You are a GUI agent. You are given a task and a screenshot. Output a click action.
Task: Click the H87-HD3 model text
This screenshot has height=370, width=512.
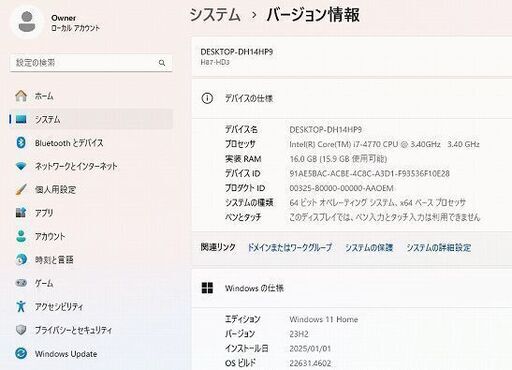tap(215, 62)
